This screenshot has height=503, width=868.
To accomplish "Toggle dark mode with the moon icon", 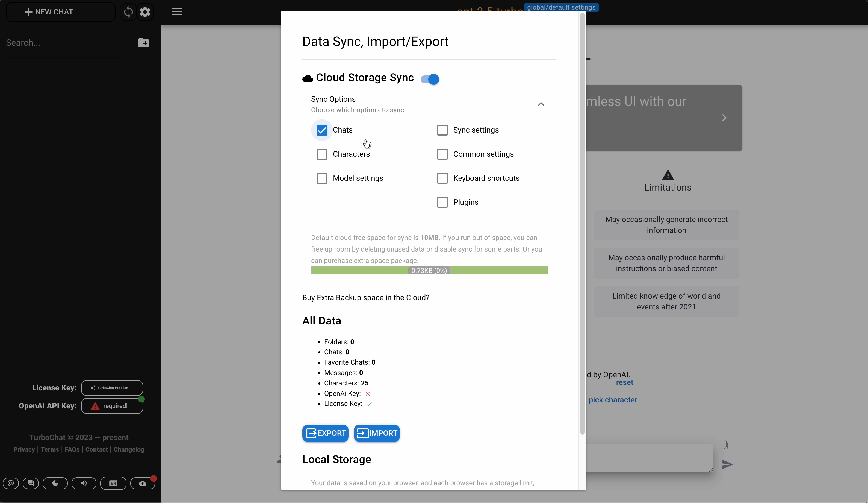I will 55,483.
